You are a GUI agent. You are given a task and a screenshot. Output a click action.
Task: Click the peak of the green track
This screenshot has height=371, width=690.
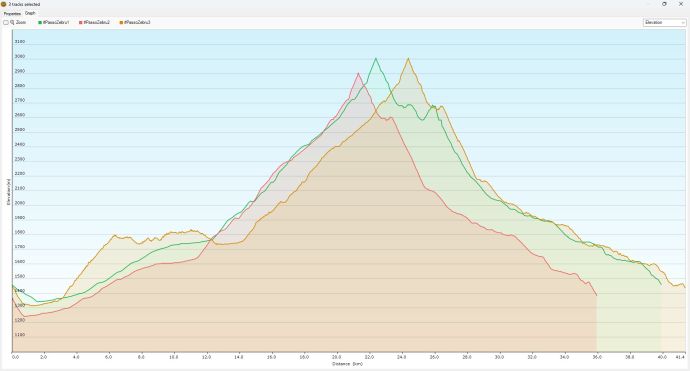[375, 58]
